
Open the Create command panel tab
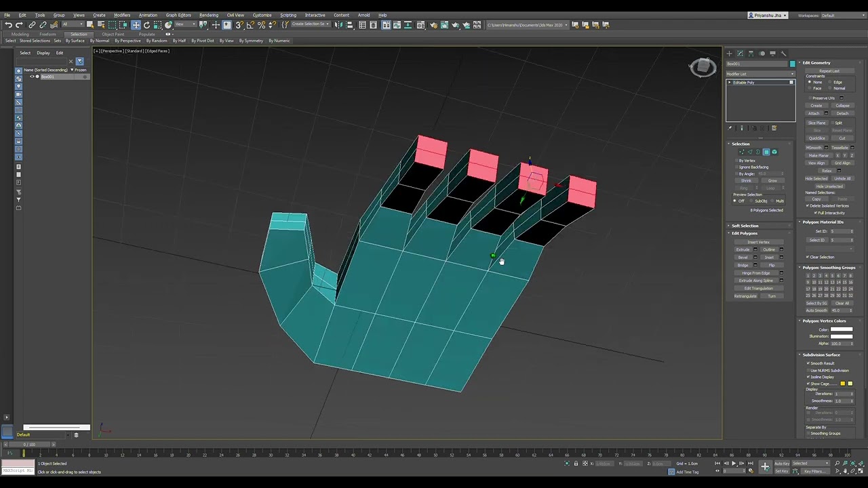[729, 54]
